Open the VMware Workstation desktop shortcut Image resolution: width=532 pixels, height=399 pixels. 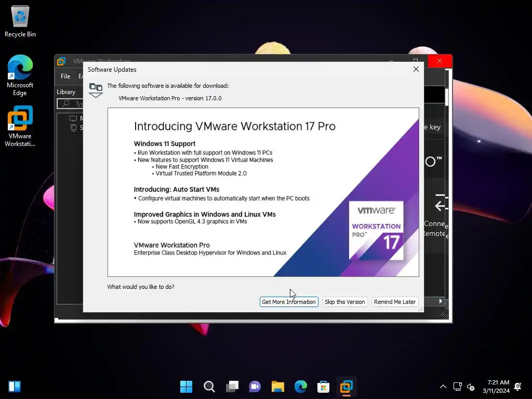[20, 126]
